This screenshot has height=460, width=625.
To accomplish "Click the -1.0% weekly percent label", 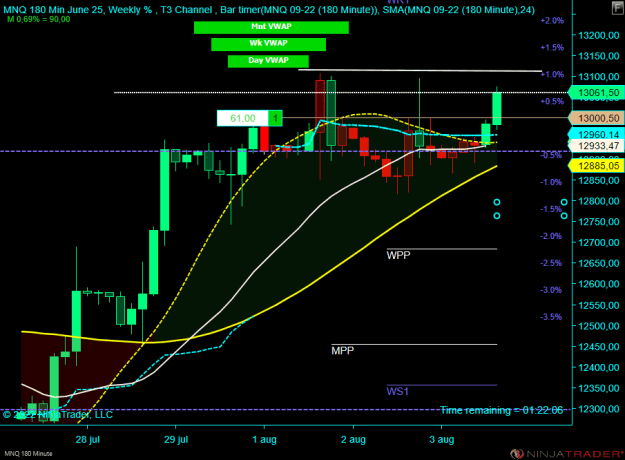I will click(x=551, y=182).
